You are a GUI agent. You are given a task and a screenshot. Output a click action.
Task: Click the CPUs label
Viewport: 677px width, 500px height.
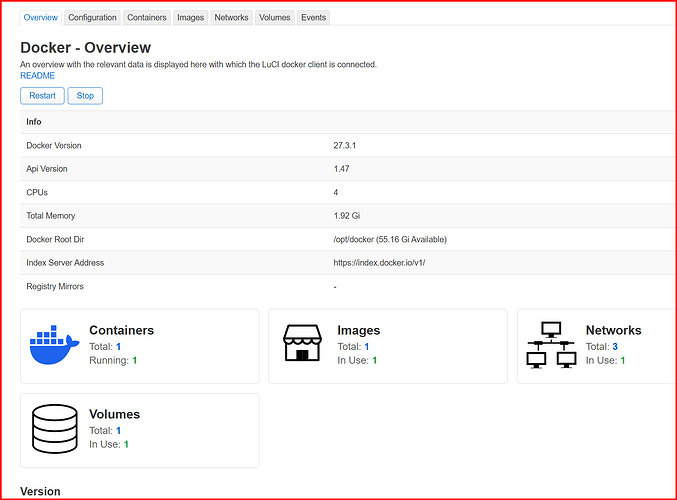coord(37,193)
